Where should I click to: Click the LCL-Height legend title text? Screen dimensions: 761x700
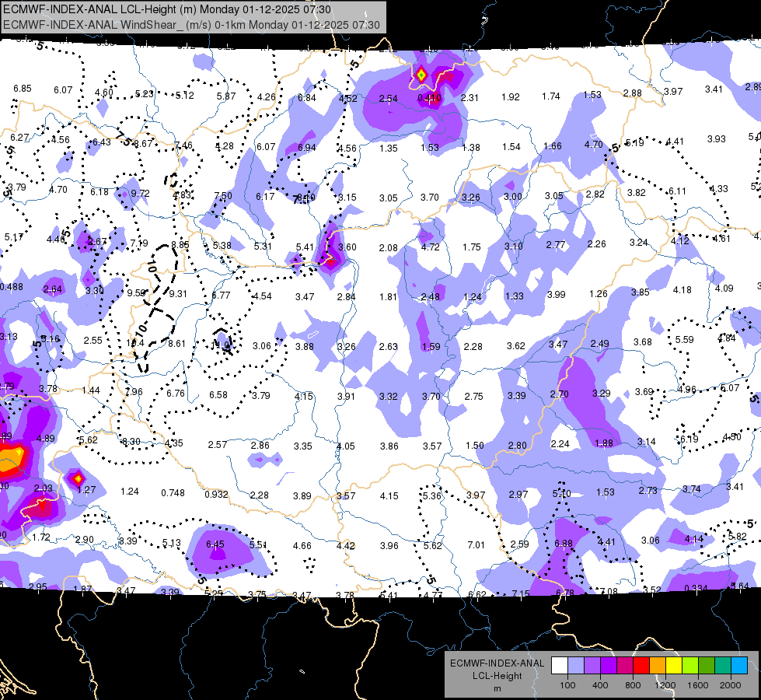click(x=497, y=676)
